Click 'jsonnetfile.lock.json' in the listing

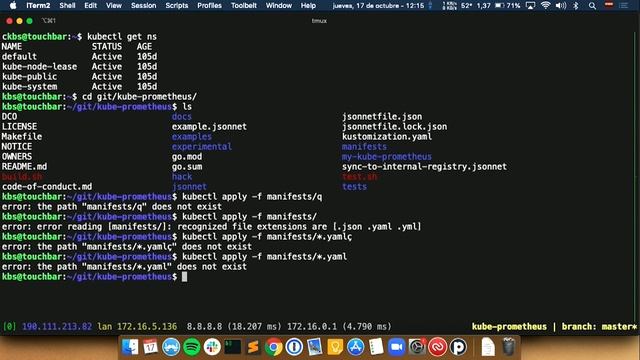click(394, 127)
